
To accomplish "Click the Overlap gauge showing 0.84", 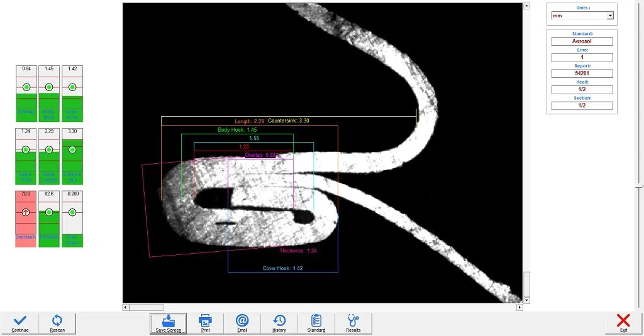I will click(26, 93).
